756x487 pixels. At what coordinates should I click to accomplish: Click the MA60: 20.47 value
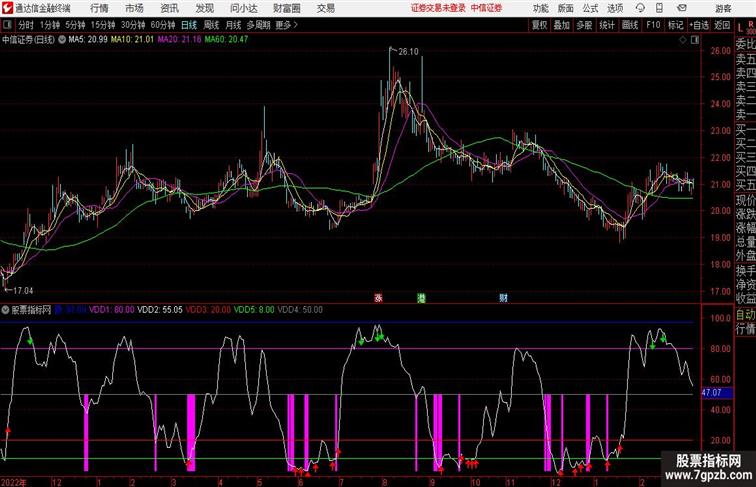pos(226,40)
